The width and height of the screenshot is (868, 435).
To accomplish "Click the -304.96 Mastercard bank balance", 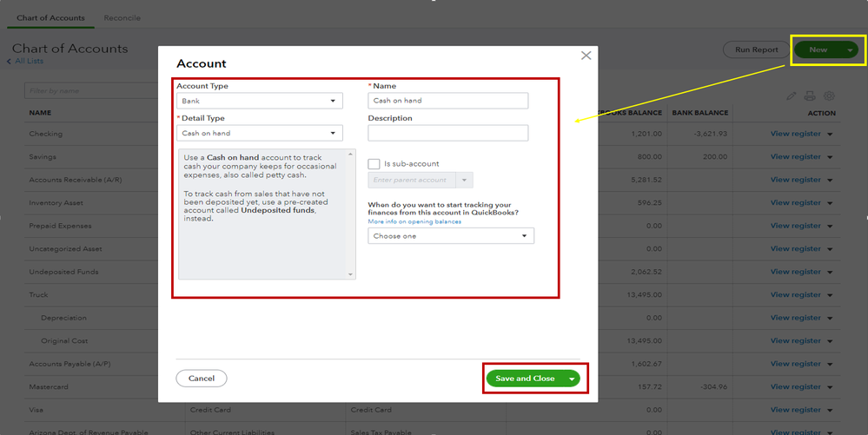I will click(713, 387).
